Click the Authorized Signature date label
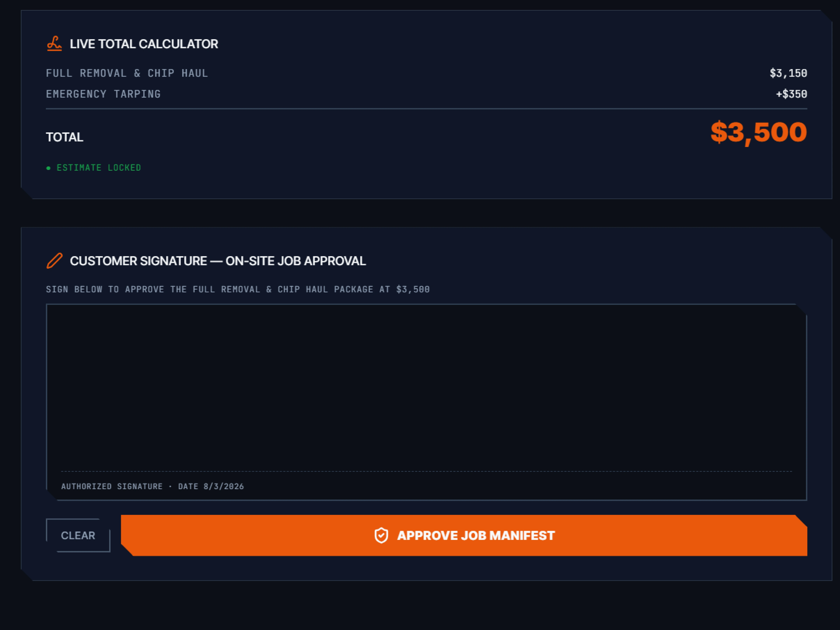 pyautogui.click(x=152, y=486)
